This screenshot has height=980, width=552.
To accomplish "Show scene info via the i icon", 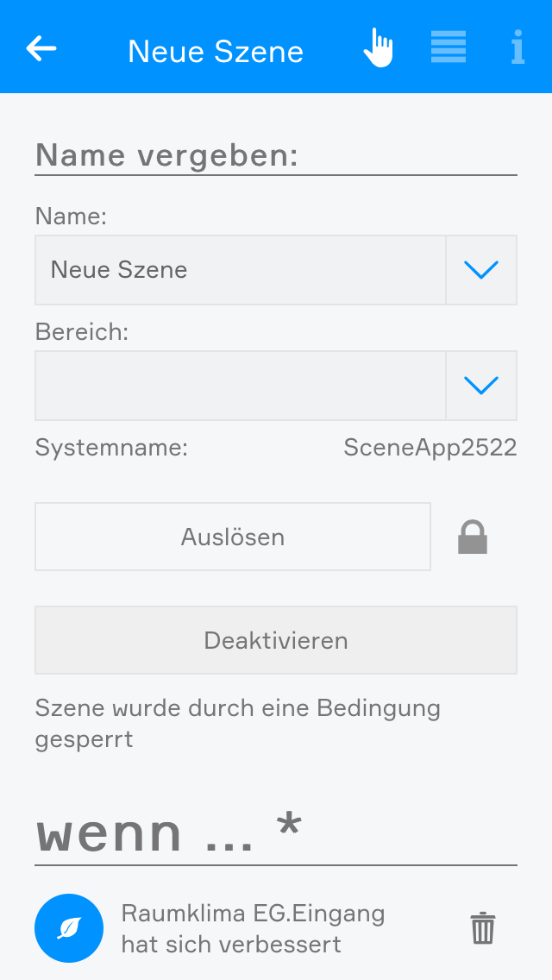I will click(517, 47).
